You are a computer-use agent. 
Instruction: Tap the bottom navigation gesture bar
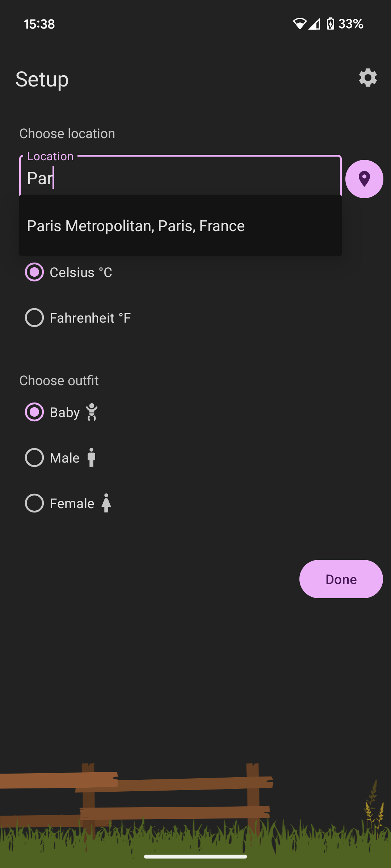tap(195, 856)
